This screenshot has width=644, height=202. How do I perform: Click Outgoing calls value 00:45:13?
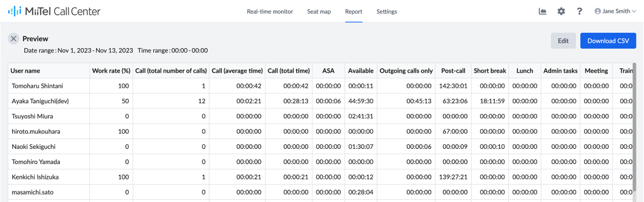point(419,101)
